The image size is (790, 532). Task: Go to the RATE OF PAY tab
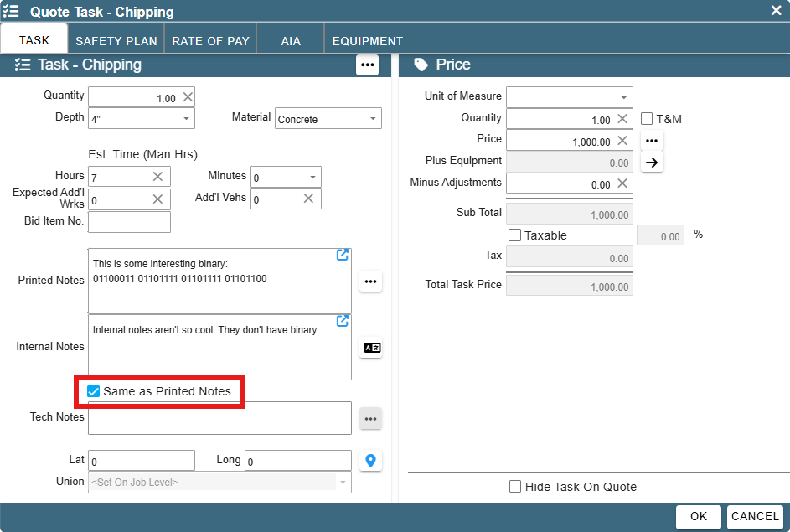[x=210, y=41]
